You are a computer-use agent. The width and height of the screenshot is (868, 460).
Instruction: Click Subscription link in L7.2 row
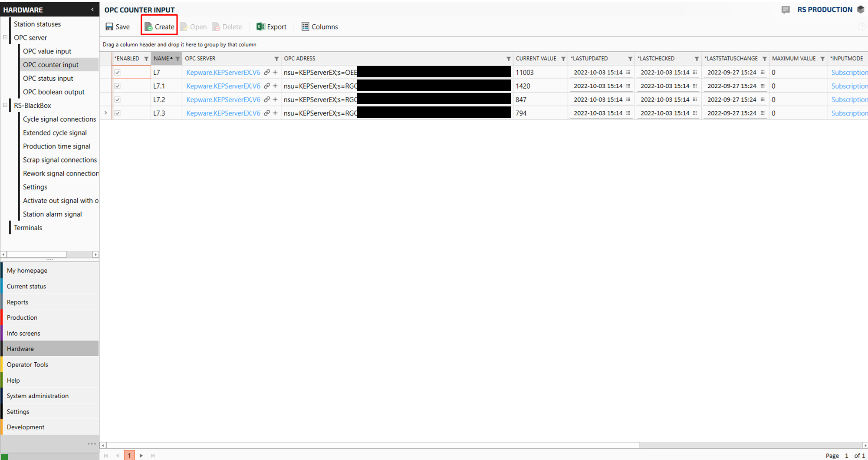point(848,99)
